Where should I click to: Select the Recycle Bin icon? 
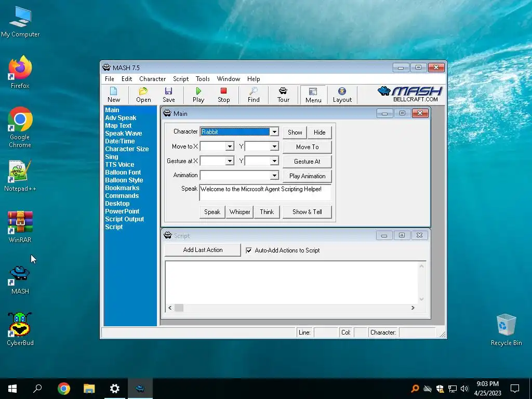click(506, 329)
